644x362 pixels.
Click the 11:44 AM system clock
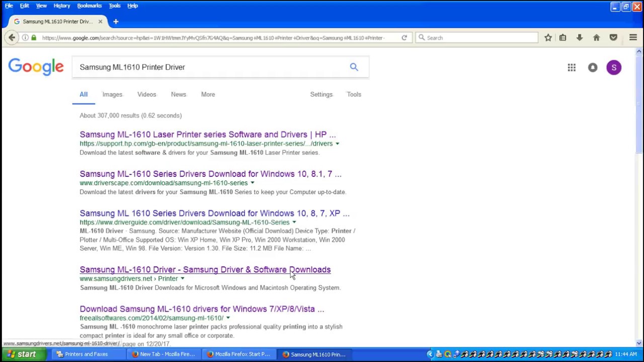626,354
